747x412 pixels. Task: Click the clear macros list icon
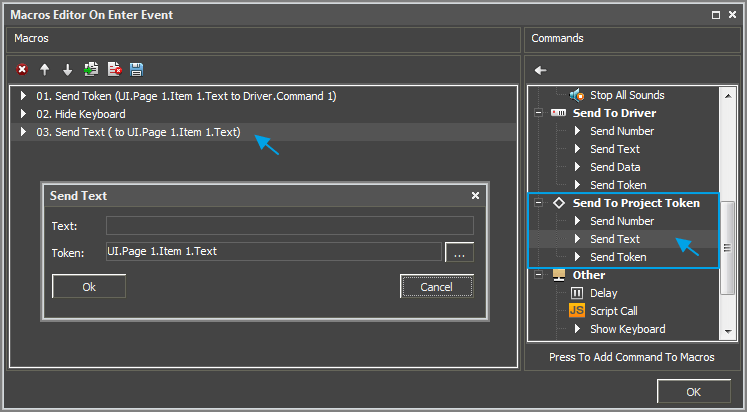(x=114, y=70)
